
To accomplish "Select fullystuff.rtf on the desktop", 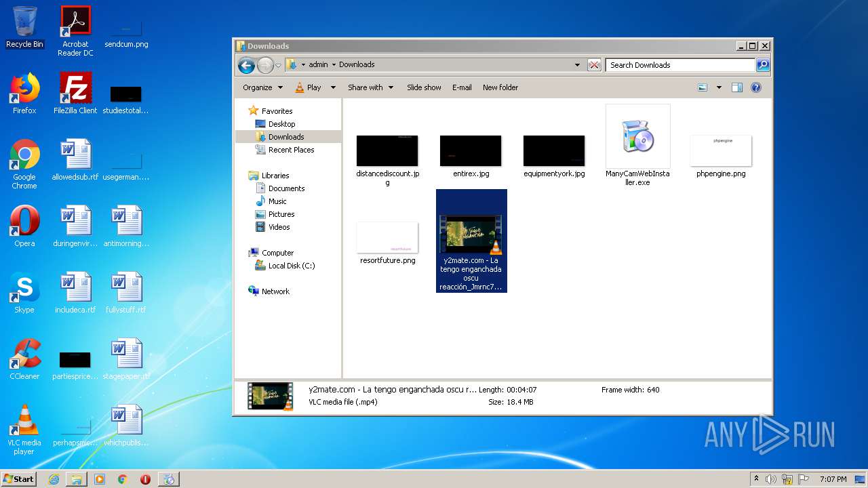I will tap(126, 293).
